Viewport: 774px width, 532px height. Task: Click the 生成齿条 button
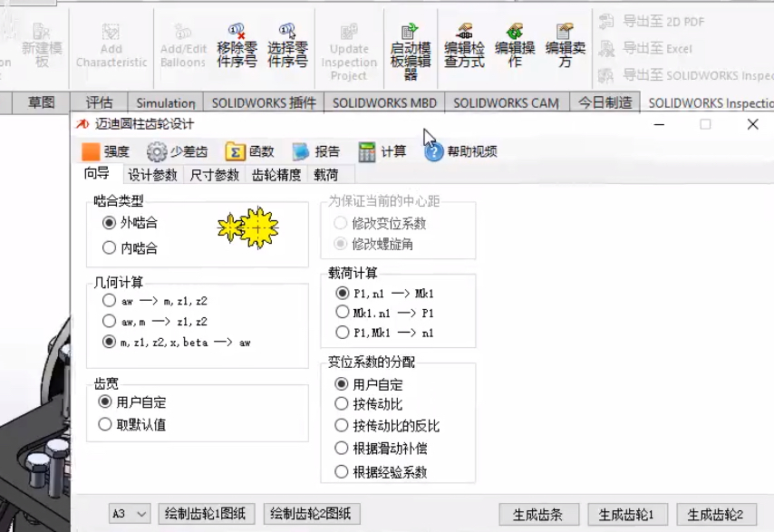point(538,515)
